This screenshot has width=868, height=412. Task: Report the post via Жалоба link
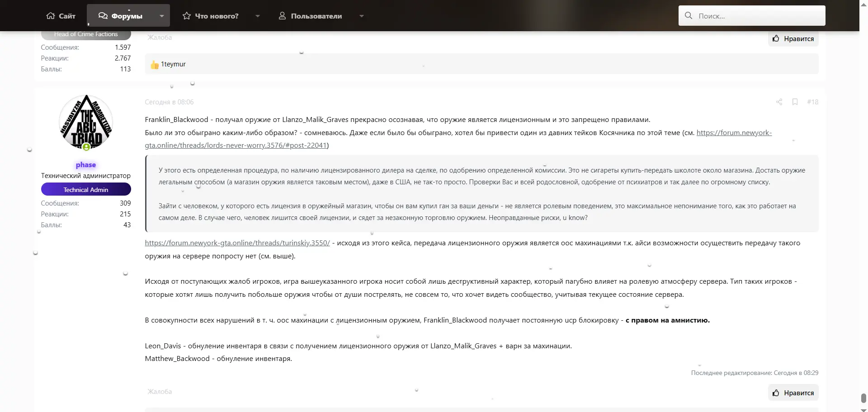click(x=159, y=391)
